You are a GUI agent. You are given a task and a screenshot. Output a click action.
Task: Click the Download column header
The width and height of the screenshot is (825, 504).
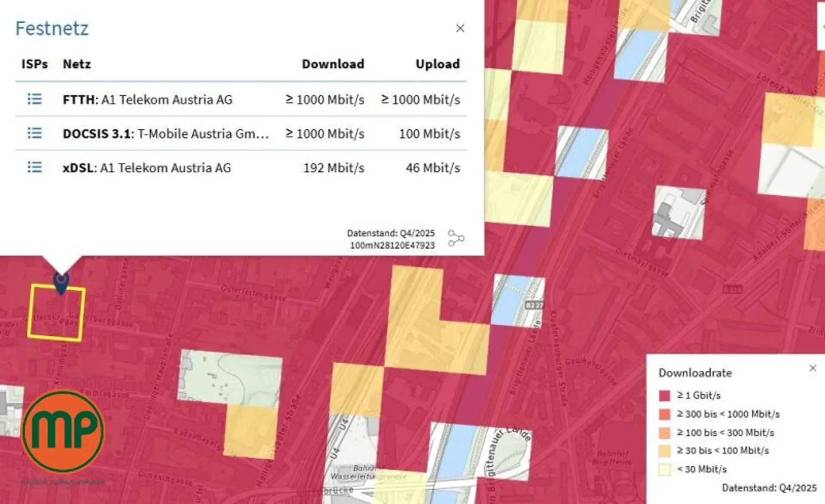333,64
